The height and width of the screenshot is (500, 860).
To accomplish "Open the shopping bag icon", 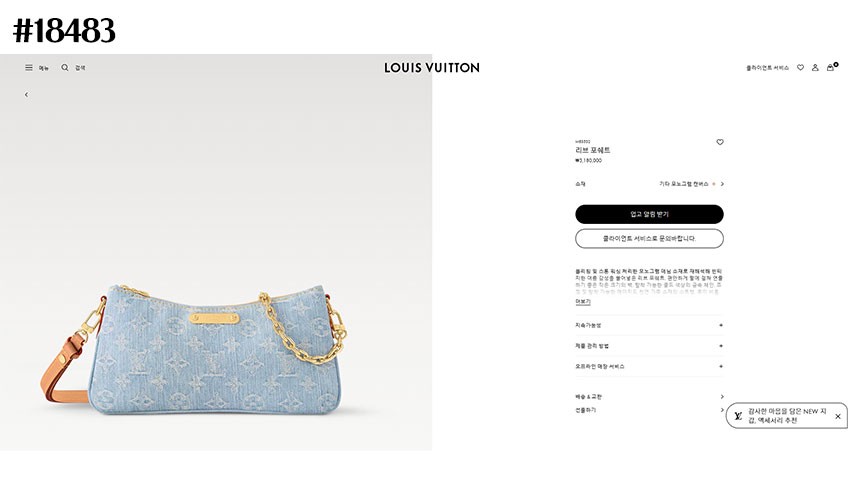I will coord(831,67).
